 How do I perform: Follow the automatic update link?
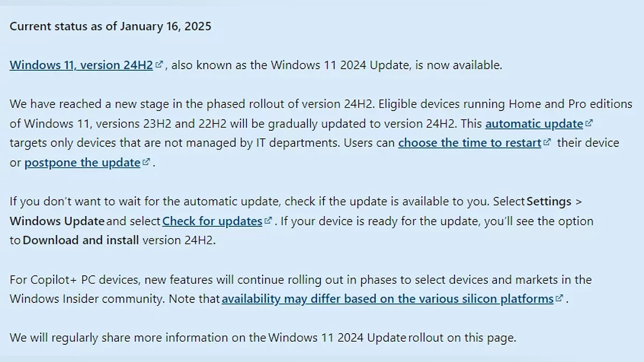[x=533, y=124]
